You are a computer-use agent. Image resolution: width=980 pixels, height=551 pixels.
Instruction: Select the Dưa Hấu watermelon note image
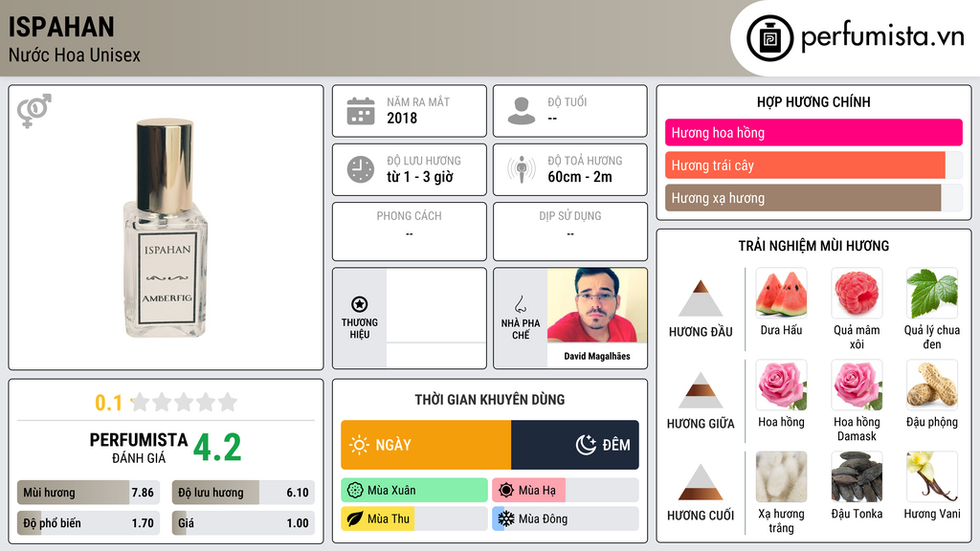tap(781, 293)
